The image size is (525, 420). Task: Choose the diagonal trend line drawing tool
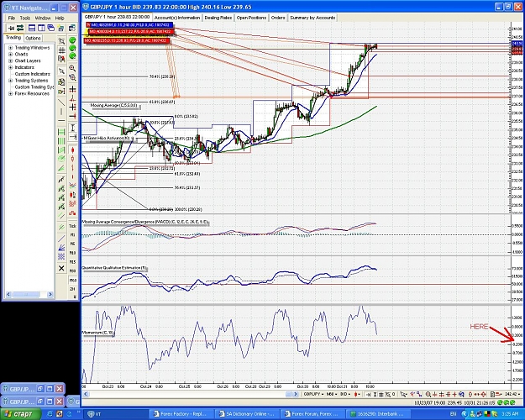[x=61, y=102]
